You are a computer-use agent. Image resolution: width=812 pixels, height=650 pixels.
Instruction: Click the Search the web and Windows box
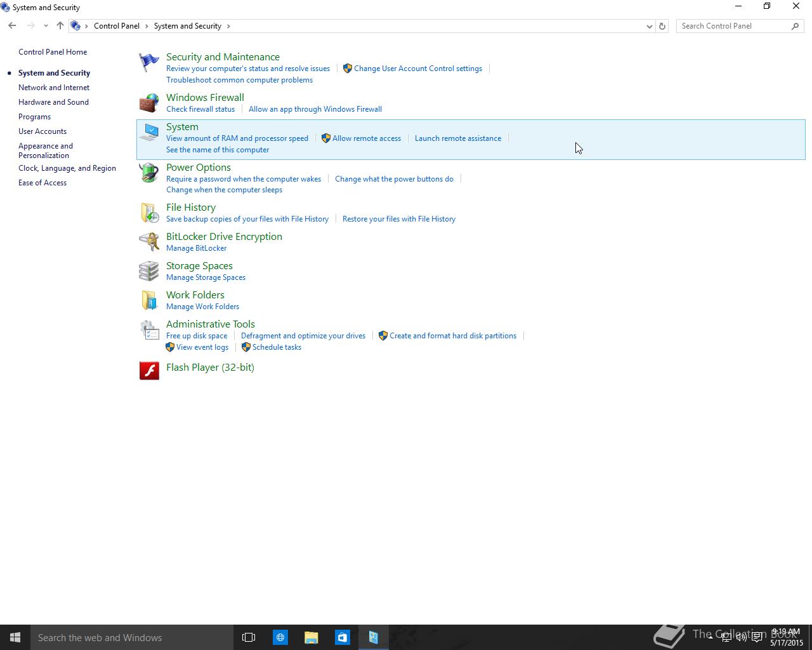(132, 637)
